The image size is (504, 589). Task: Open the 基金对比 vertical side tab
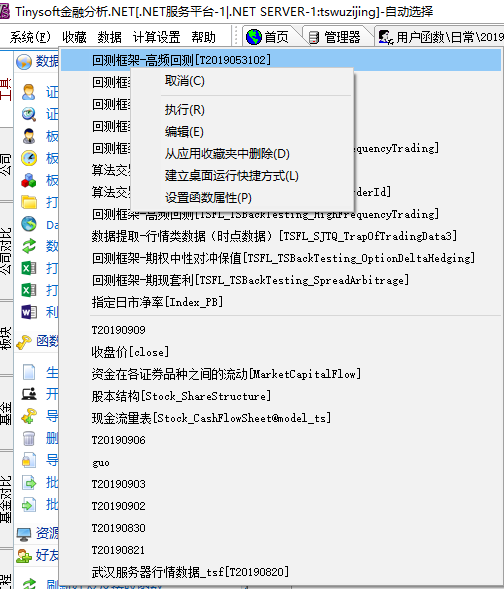pyautogui.click(x=6, y=499)
